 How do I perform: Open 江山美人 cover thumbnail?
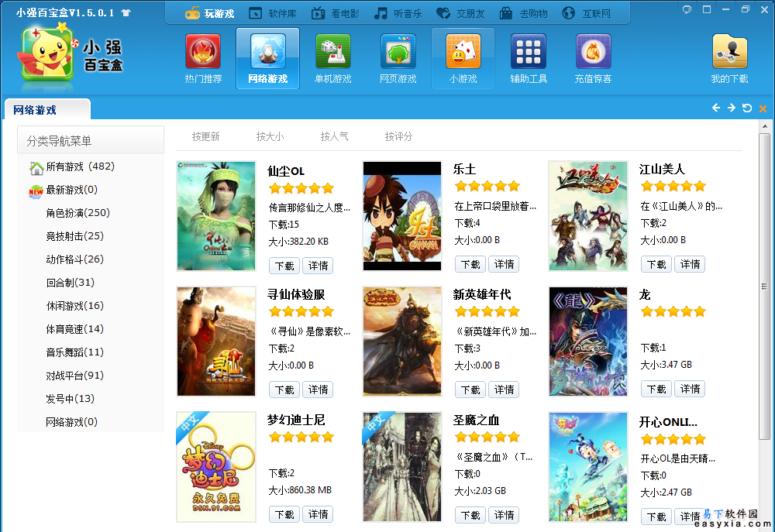point(587,216)
